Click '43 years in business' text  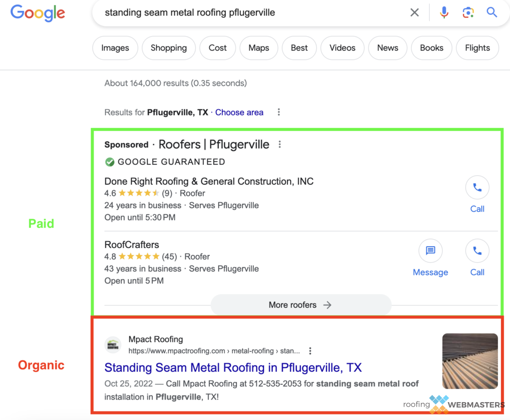143,269
